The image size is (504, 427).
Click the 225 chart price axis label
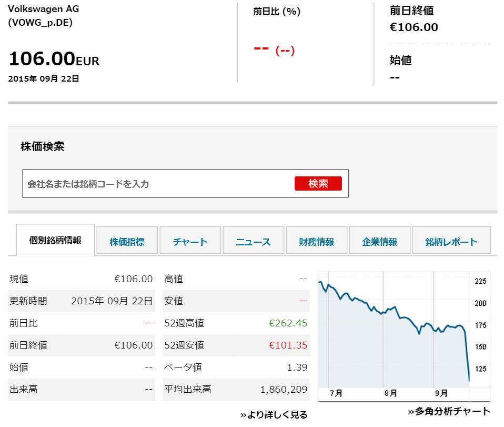tap(480, 281)
